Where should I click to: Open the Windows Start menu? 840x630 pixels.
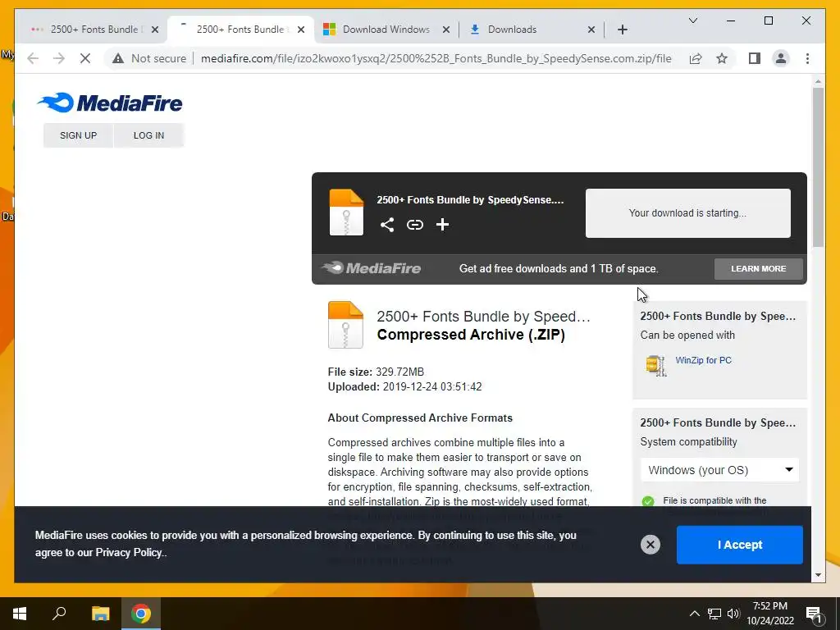click(x=20, y=614)
